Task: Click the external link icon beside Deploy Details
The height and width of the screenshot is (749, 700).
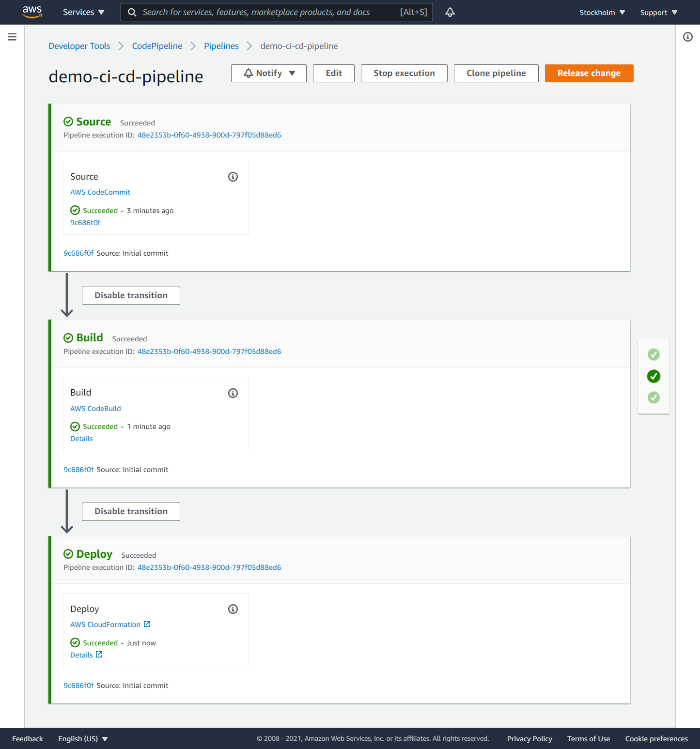Action: pyautogui.click(x=99, y=655)
